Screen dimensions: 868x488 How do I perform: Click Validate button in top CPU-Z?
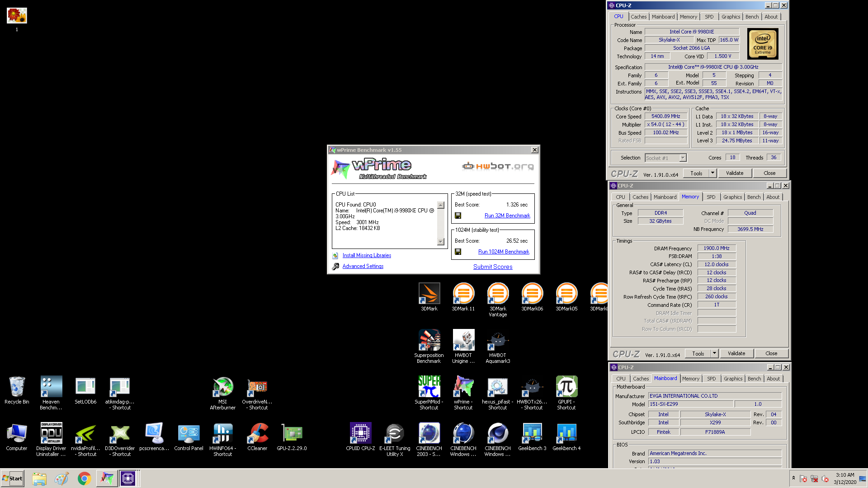point(735,173)
